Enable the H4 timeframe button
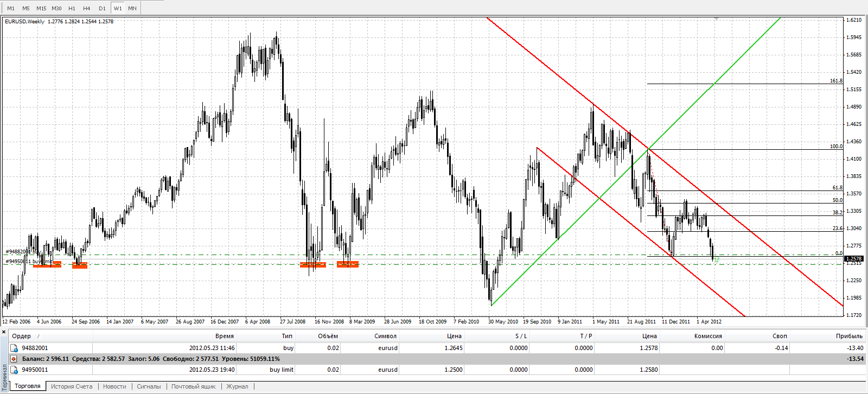Screen dimensions: 868x394 point(87,9)
